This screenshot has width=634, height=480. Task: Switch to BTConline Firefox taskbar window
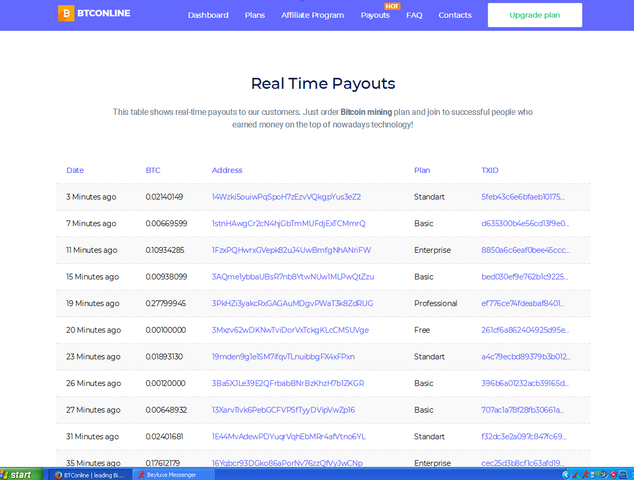tap(90, 475)
